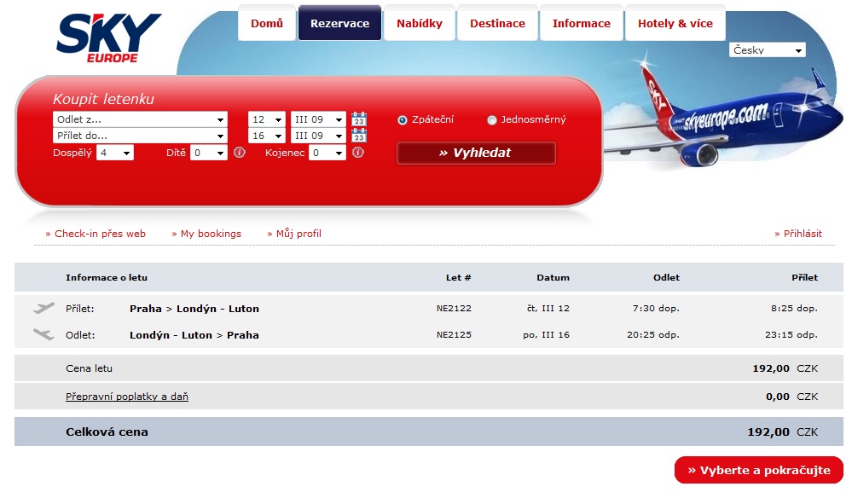The image size is (852, 504).
Task: Open the departure month dropdown 'III 09'
Action: pyautogui.click(x=318, y=119)
